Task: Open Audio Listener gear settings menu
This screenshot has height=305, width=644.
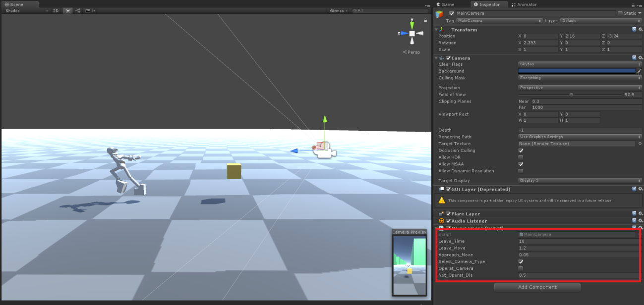Action: (x=641, y=221)
